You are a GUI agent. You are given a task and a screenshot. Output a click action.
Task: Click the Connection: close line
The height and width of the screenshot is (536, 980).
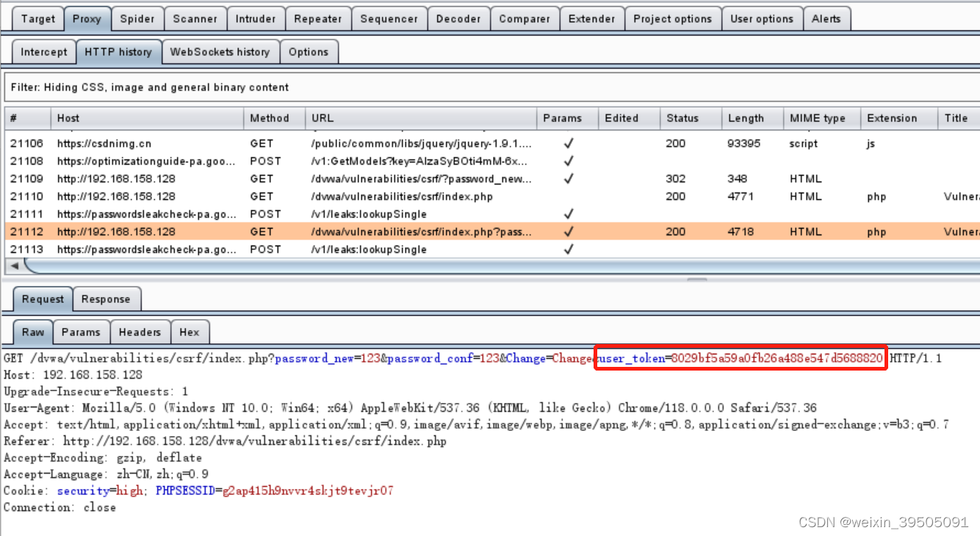tap(60, 507)
